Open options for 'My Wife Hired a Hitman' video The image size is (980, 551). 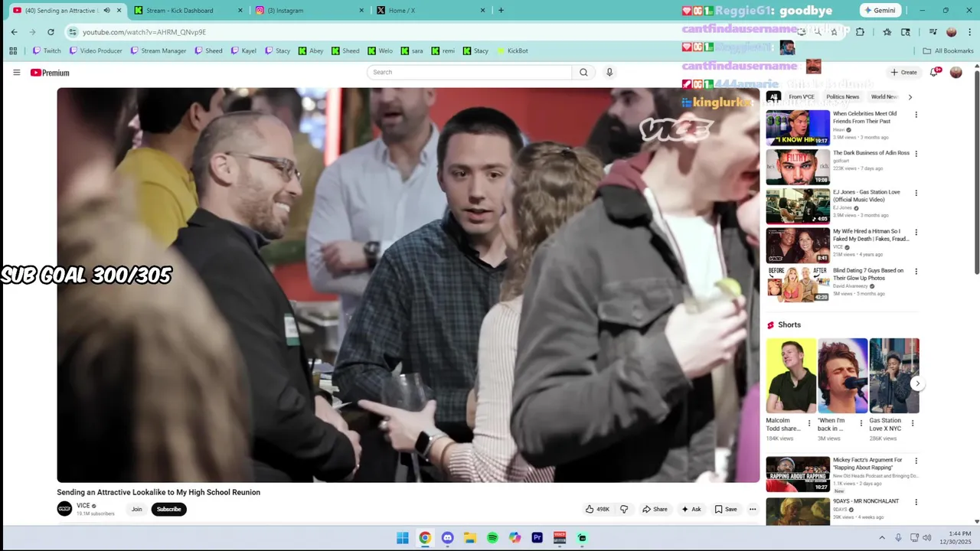point(916,232)
